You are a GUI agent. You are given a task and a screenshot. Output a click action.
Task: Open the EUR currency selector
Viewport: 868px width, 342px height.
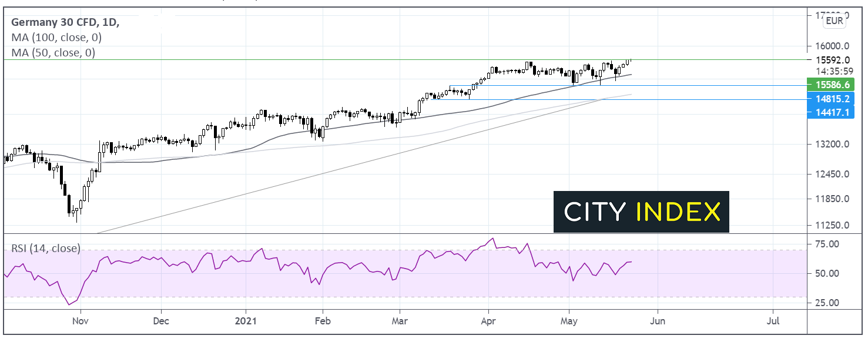click(x=834, y=21)
